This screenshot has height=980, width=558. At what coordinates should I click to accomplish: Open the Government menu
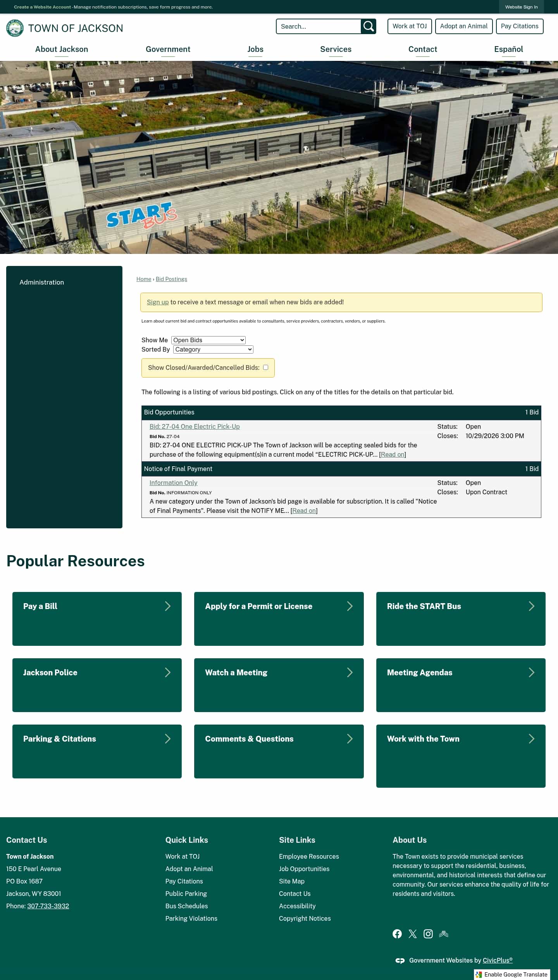coord(168,49)
